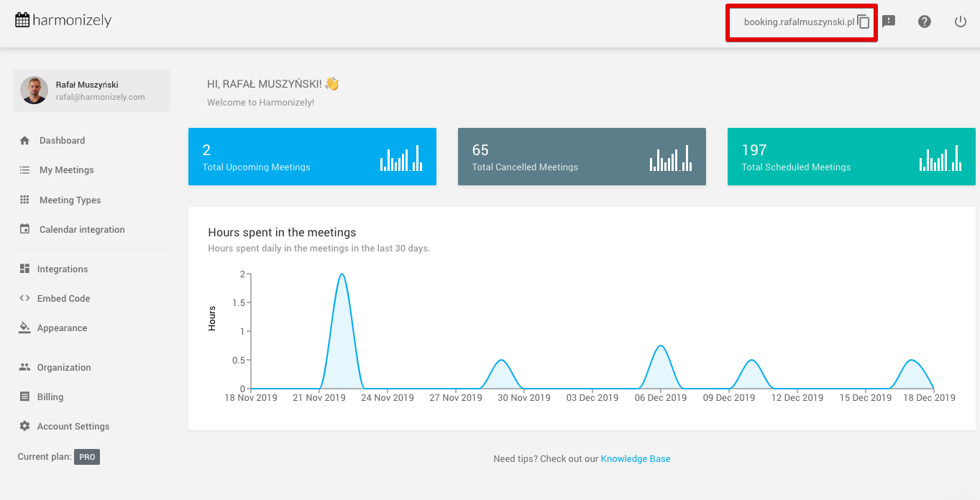Click the 'HI, RAFAŁ MUSZYŃSKI!' greeting

[x=265, y=84]
